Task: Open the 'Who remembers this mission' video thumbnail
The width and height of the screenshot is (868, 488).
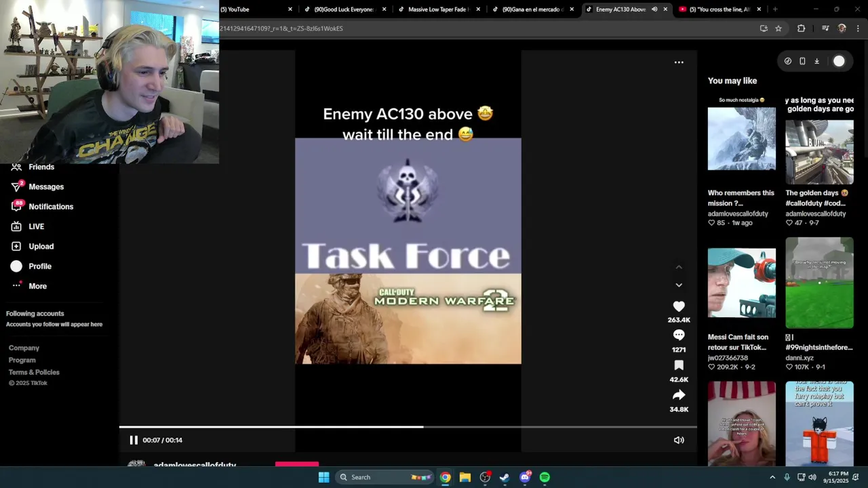Action: coord(742,139)
